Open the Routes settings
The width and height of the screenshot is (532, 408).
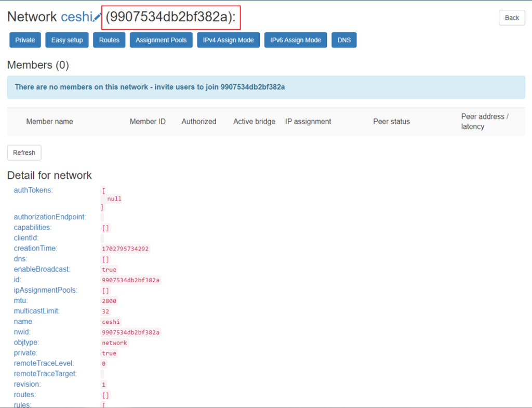[109, 40]
